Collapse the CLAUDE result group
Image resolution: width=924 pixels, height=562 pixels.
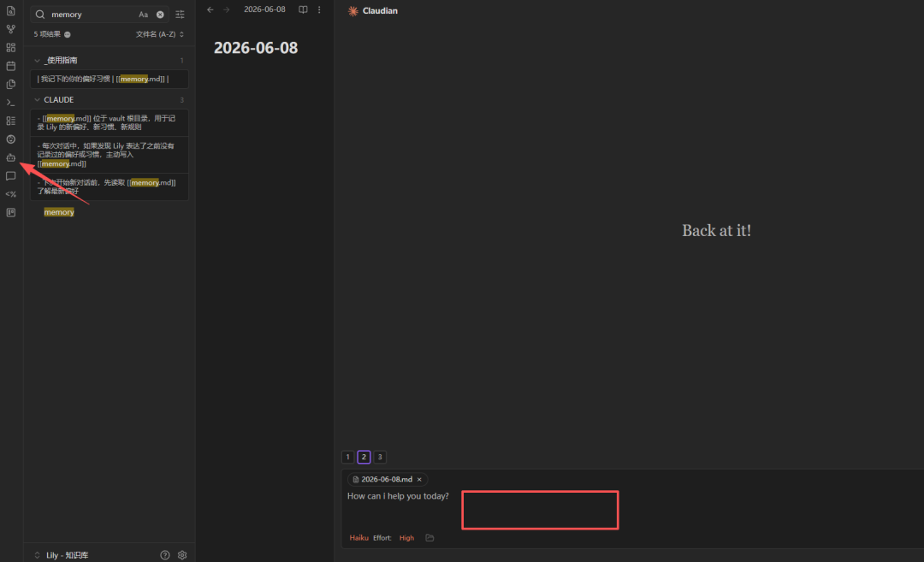(37, 99)
